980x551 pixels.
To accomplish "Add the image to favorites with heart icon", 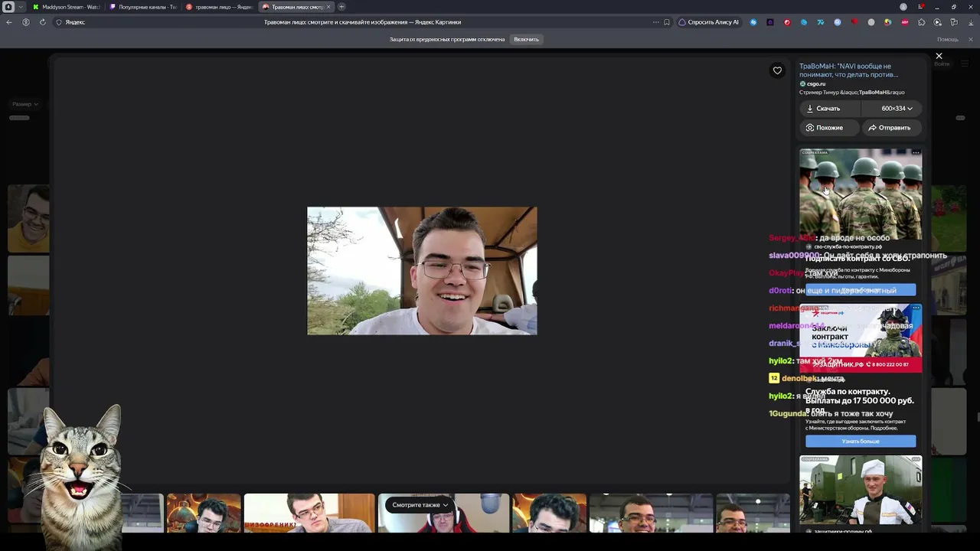I will point(777,70).
